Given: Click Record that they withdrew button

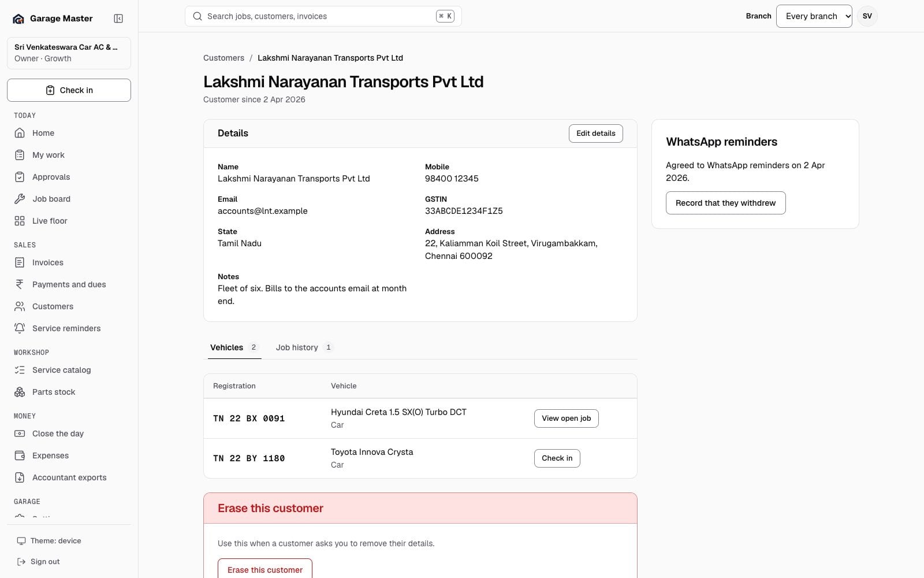Looking at the screenshot, I should [x=725, y=203].
